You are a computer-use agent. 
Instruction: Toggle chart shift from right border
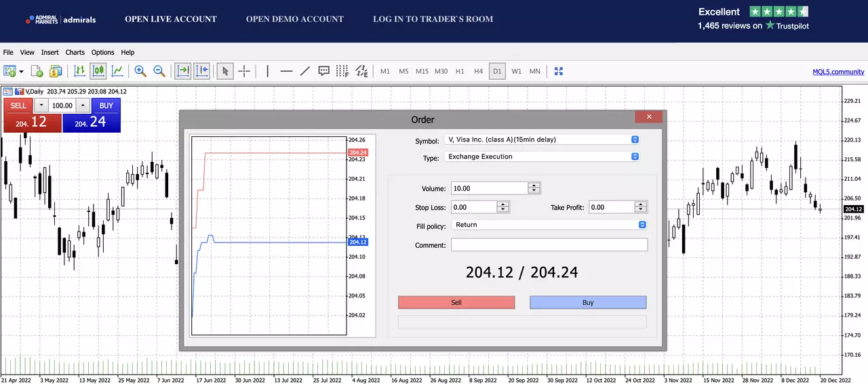point(202,71)
